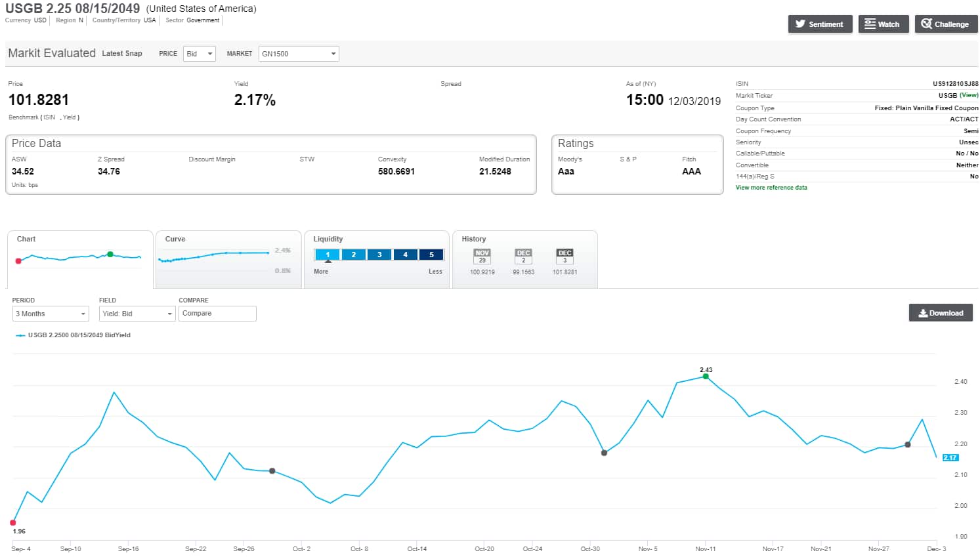This screenshot has width=980, height=559.
Task: Click the 15:00 as-of time
Action: point(645,100)
